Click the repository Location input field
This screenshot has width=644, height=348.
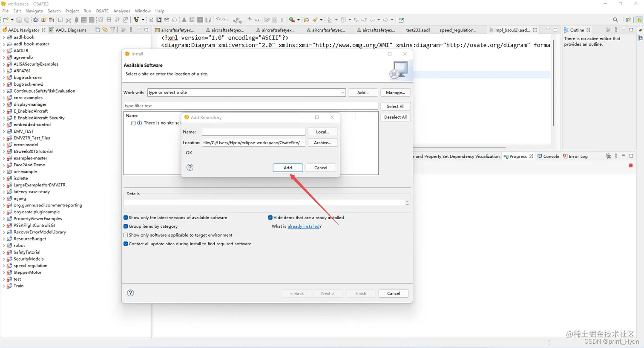click(x=254, y=142)
